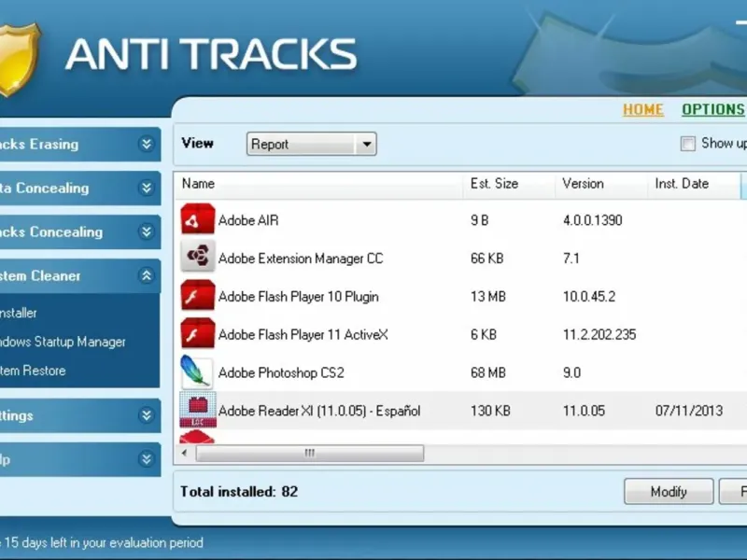The height and width of the screenshot is (560, 747).
Task: Click the Adobe AIR application icon
Action: [x=198, y=219]
